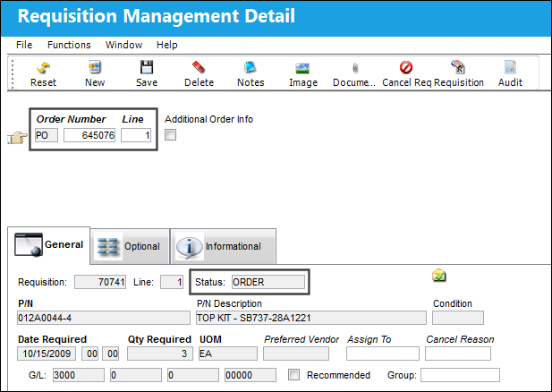Click the order type field containing PO

[47, 135]
